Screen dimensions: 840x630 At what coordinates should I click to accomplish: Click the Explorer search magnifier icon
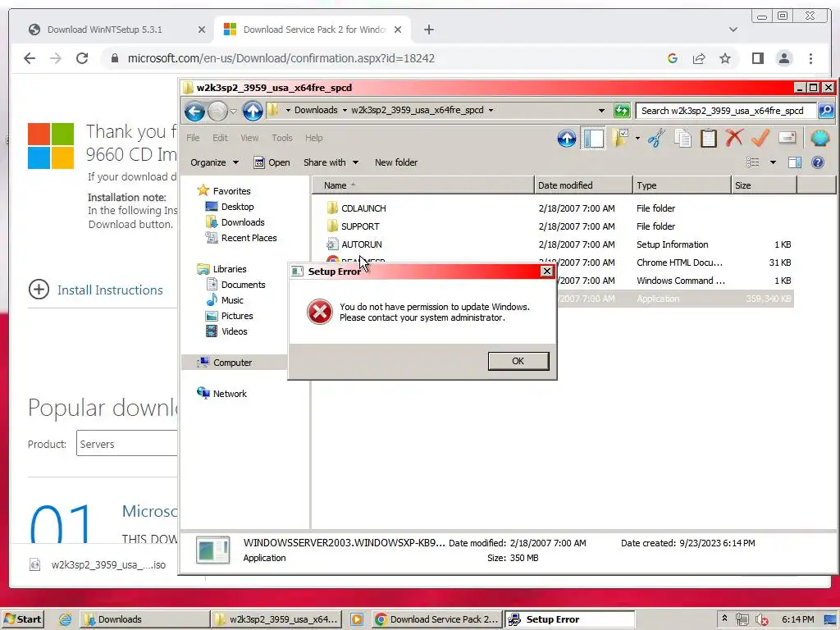point(826,111)
